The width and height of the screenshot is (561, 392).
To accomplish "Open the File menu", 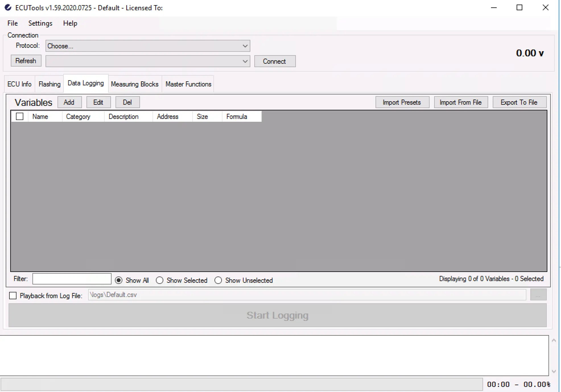I will (13, 23).
